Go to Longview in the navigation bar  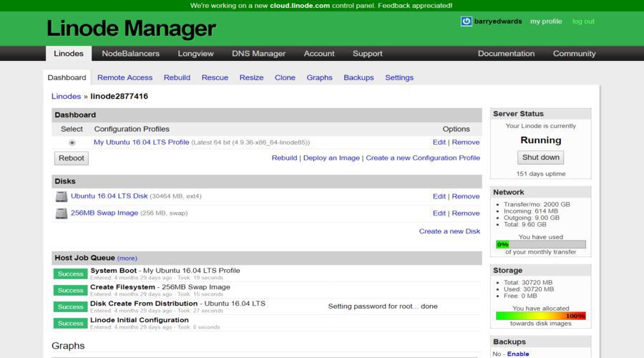(x=195, y=54)
